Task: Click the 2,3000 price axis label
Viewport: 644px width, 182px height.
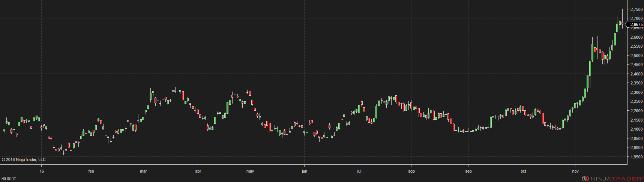Action: pyautogui.click(x=636, y=92)
